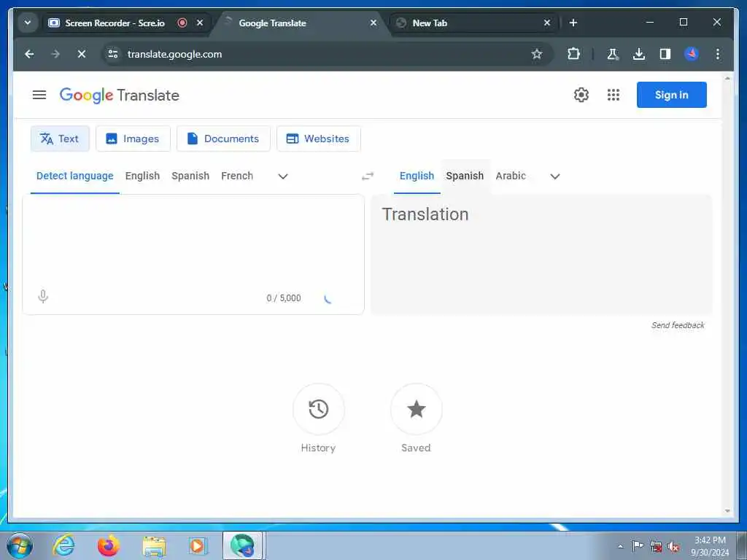Choose Spanish as target language
Screen dimensions: 747x560
click(x=465, y=176)
